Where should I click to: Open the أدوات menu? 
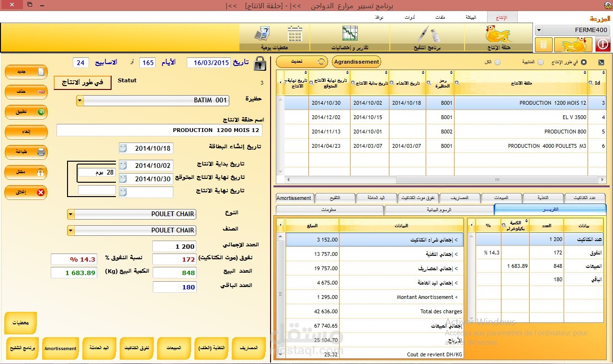(409, 17)
